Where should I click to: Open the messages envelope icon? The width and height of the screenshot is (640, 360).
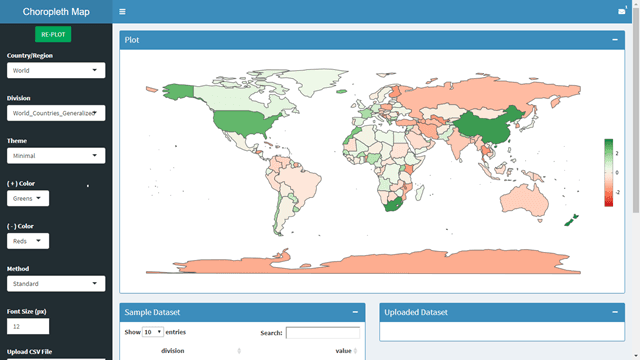click(x=622, y=11)
